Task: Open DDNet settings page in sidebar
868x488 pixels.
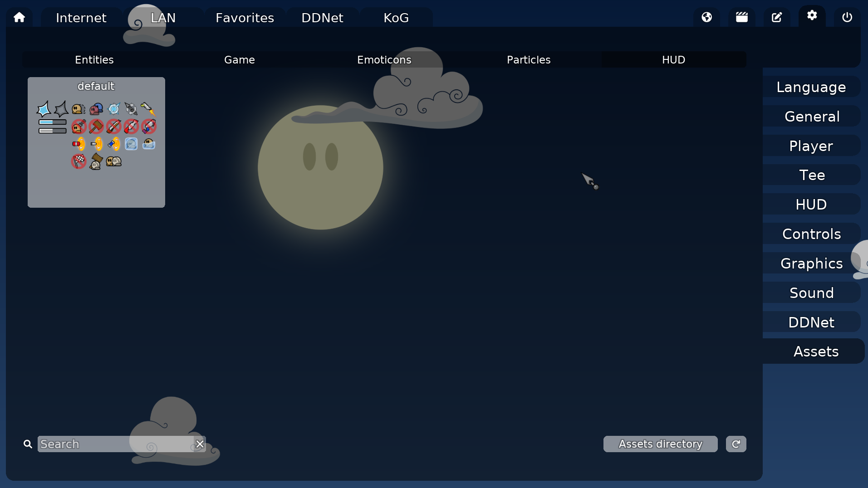Action: point(811,322)
